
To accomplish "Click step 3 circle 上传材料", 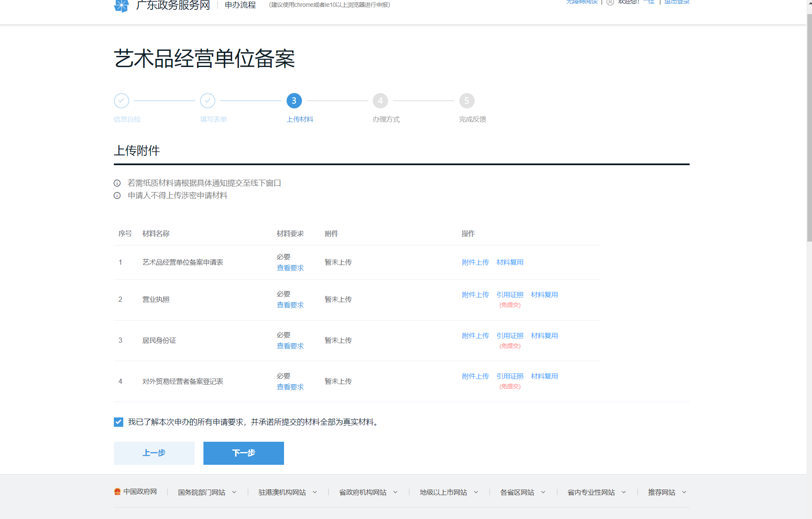I will click(294, 101).
